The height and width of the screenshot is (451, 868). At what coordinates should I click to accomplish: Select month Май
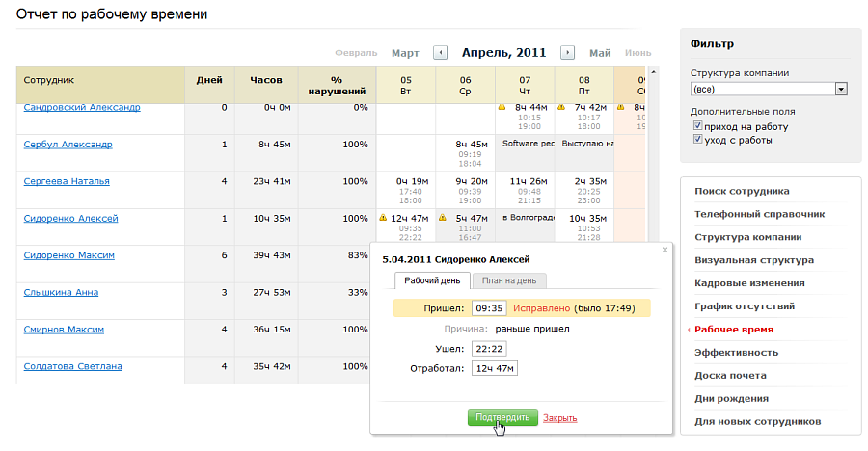600,53
